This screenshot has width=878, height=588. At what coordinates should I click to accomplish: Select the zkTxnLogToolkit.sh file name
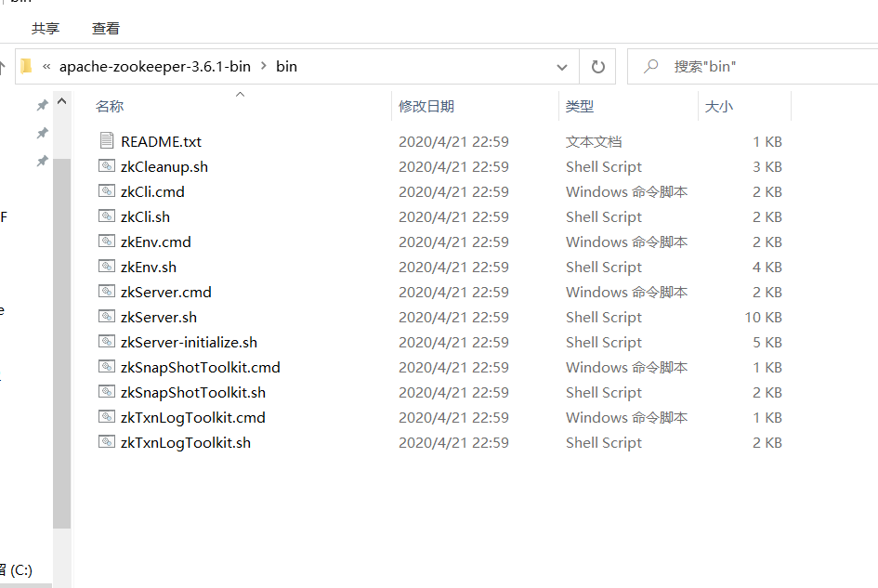click(185, 443)
